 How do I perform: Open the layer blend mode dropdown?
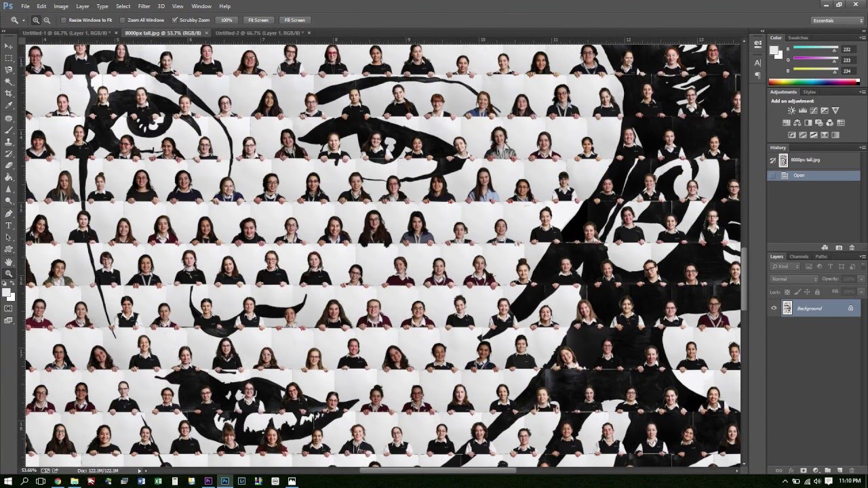794,279
